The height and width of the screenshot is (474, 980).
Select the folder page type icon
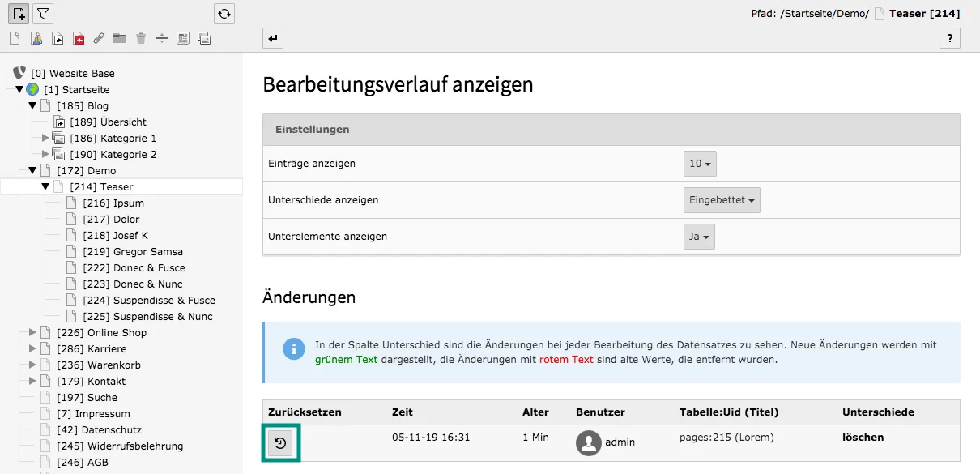[121, 38]
